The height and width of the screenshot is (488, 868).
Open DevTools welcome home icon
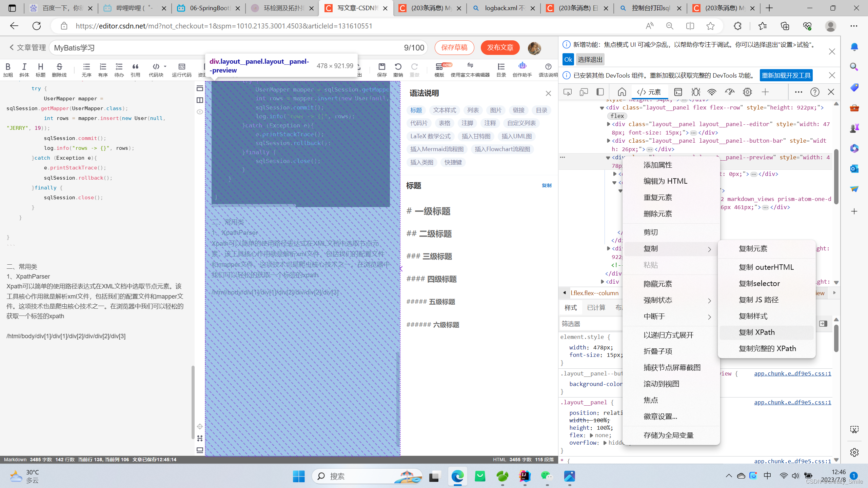[622, 92]
